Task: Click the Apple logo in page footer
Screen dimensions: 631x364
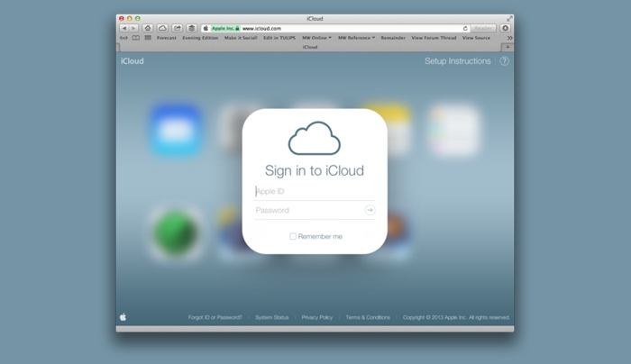Action: (123, 317)
